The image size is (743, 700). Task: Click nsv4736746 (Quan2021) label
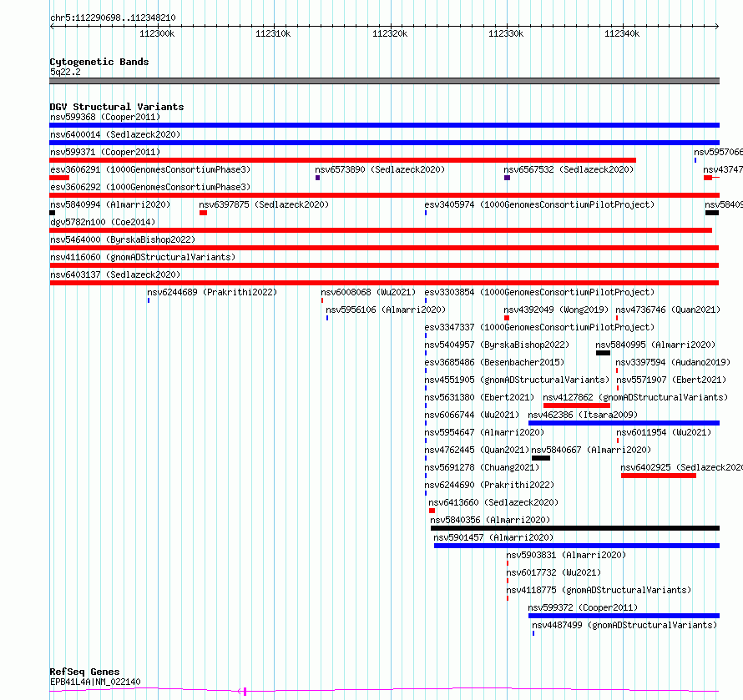(x=668, y=310)
